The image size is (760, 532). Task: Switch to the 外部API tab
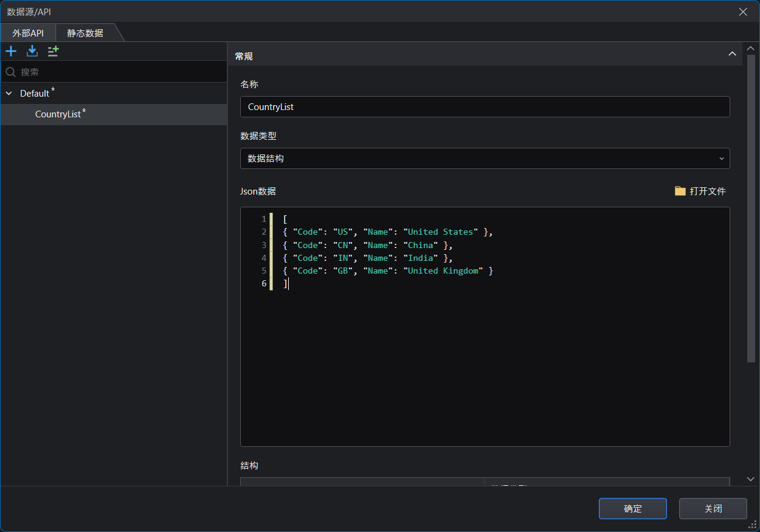[x=28, y=33]
